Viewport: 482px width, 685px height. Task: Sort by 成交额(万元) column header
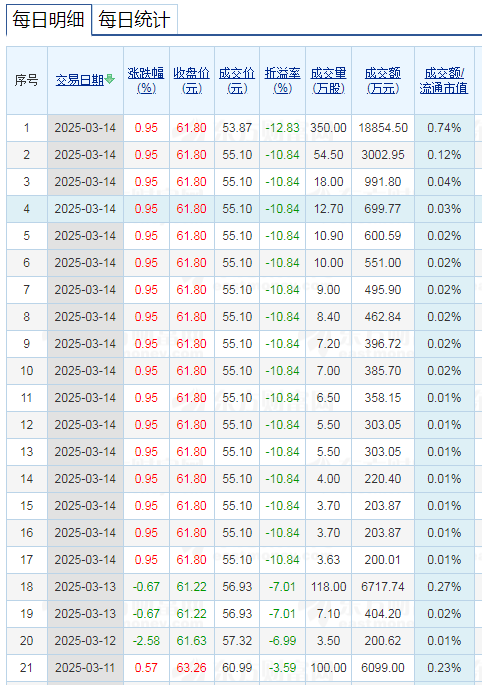[x=383, y=80]
